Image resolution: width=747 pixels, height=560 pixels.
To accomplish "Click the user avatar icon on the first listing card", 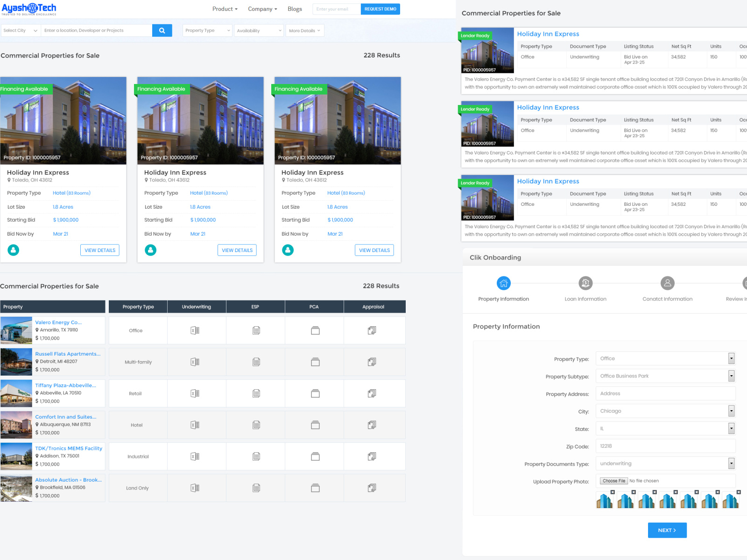I will click(x=13, y=250).
